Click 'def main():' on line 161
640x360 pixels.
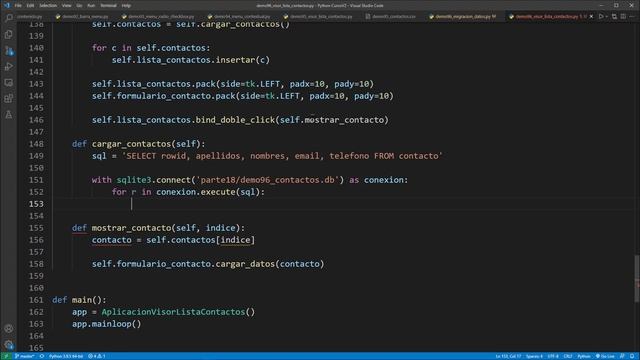coord(79,300)
